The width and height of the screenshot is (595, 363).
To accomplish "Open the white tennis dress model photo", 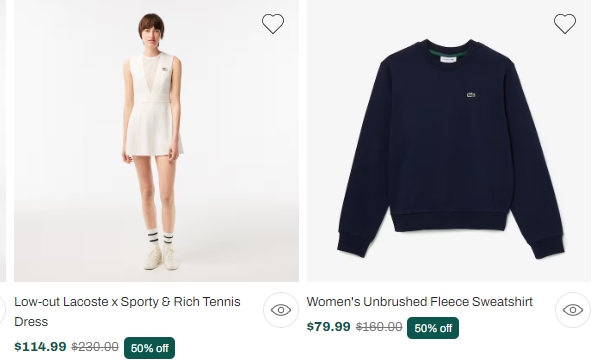I will [x=156, y=141].
